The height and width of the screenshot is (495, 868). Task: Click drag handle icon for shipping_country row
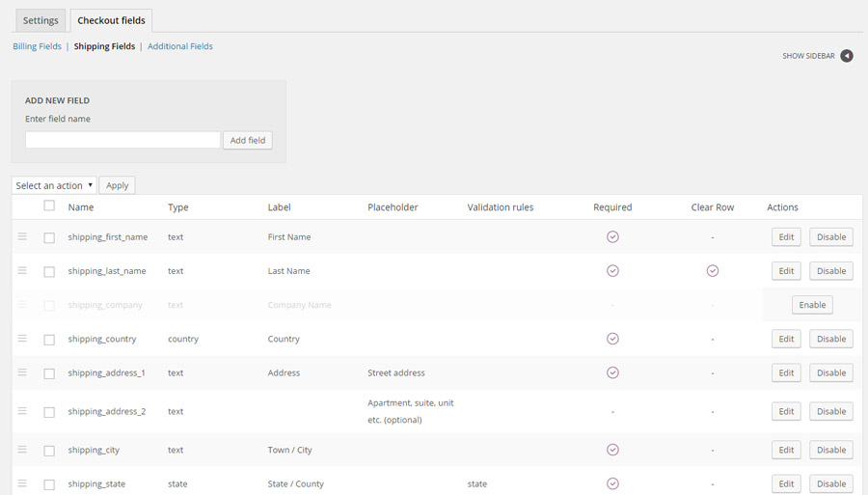[22, 339]
